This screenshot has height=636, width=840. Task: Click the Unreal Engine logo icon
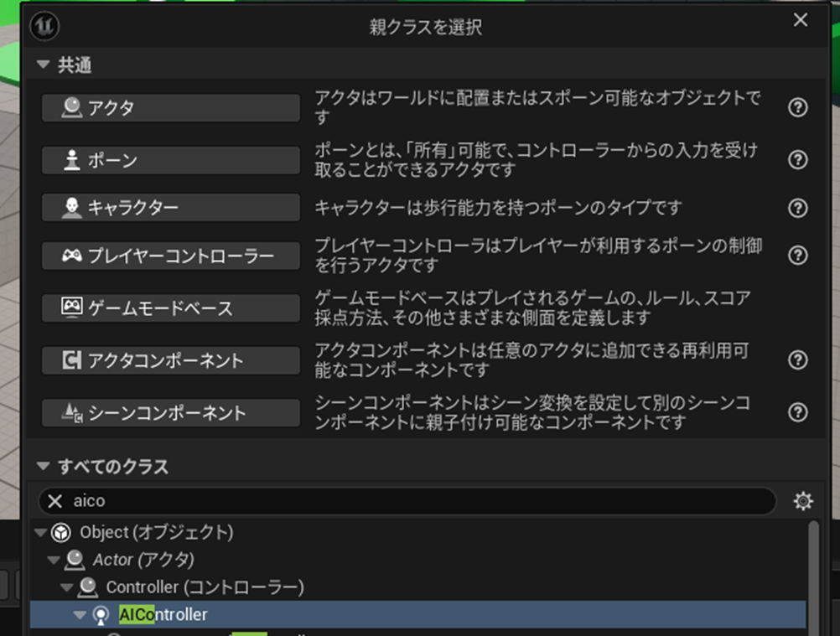coord(44,26)
